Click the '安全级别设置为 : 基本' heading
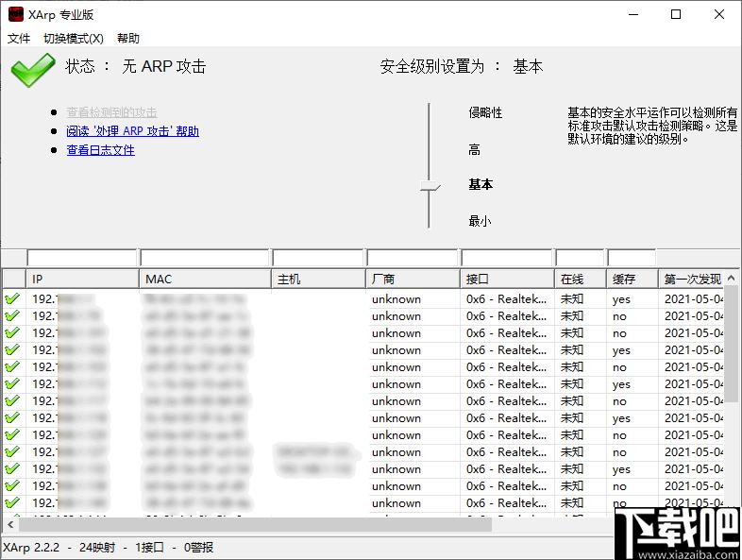Image resolution: width=742 pixels, height=560 pixels. point(462,66)
